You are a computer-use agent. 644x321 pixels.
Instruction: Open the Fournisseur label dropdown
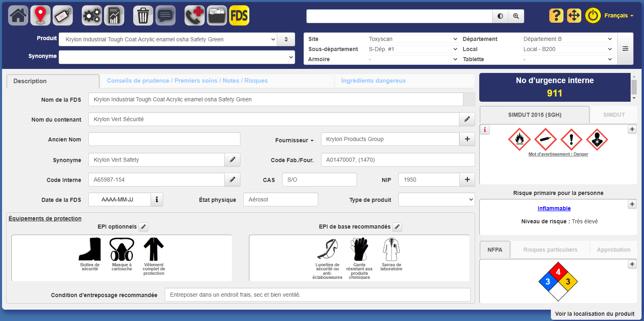[x=294, y=140]
